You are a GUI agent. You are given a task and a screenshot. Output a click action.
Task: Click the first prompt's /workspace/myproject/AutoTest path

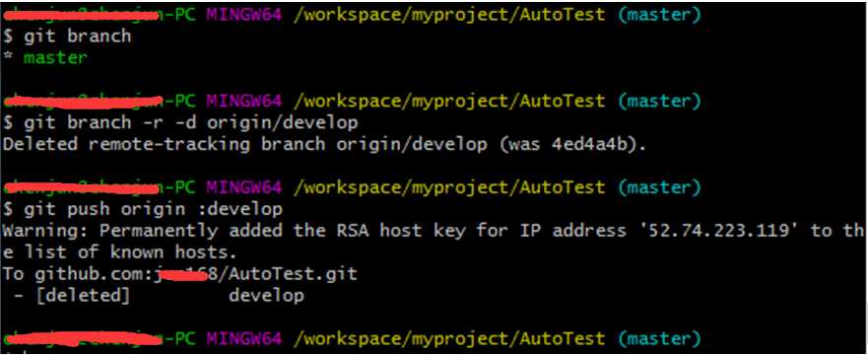pos(449,15)
